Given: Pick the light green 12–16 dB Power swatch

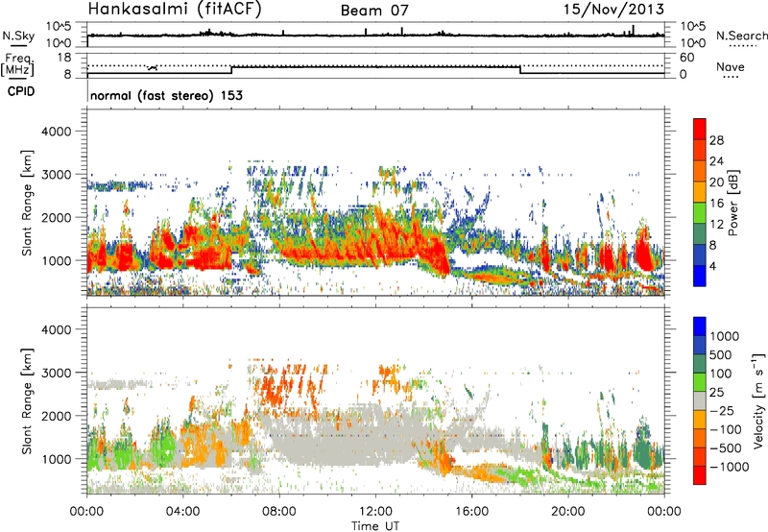Looking at the screenshot, I should pos(700,213).
